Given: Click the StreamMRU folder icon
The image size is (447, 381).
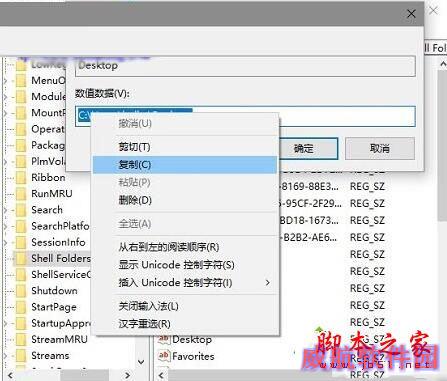Looking at the screenshot, I should [x=21, y=339].
